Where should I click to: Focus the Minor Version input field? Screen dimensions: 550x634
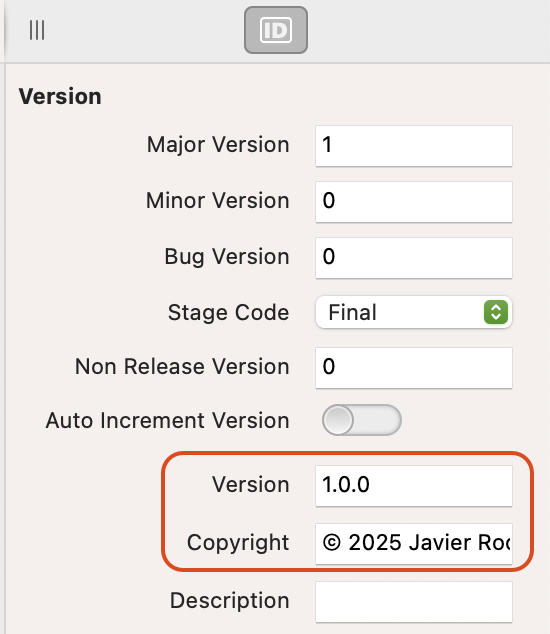pyautogui.click(x=414, y=202)
